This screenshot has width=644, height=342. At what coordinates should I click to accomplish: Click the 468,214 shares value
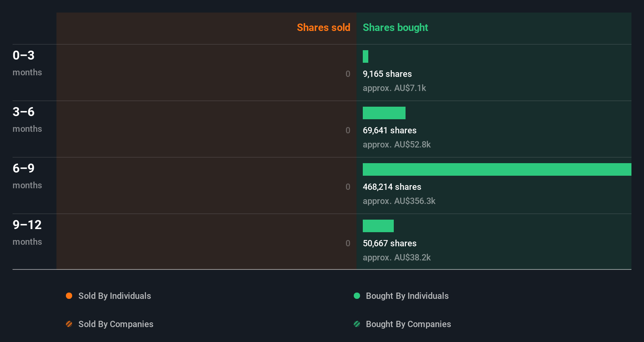click(392, 187)
